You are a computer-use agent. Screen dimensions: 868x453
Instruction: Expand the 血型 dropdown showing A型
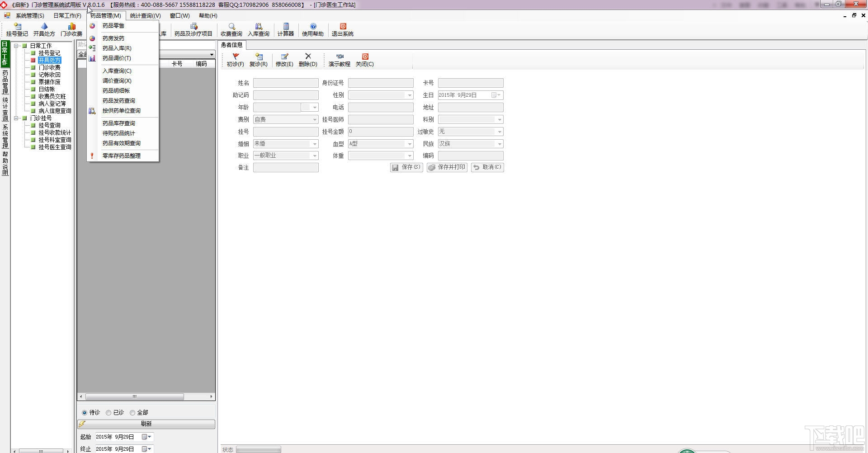click(x=410, y=144)
